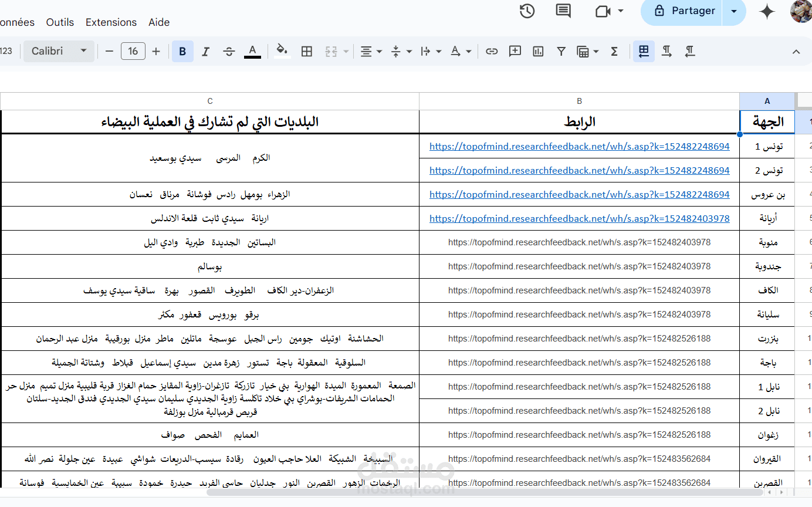The height and width of the screenshot is (507, 812).
Task: Select column A header
Action: coord(767,101)
